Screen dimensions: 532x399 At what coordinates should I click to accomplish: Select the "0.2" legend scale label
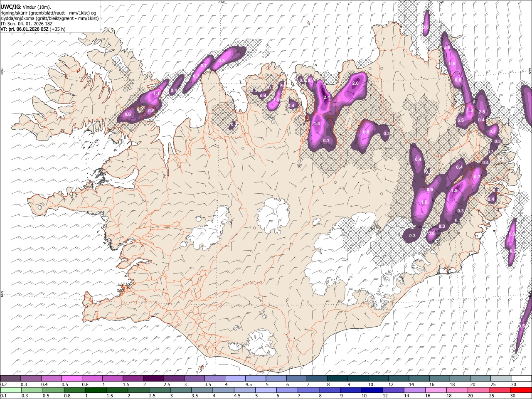[x=4, y=384]
